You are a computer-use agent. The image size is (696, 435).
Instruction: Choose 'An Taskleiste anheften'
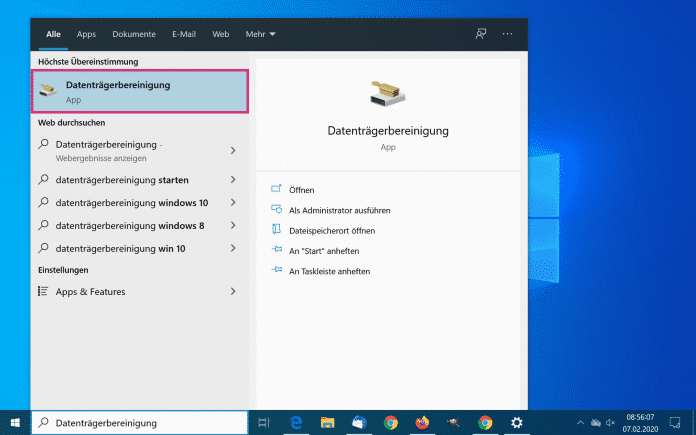(x=329, y=271)
